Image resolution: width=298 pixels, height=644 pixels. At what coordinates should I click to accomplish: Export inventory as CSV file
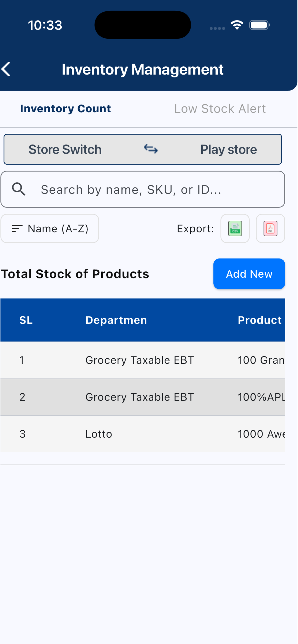point(235,229)
